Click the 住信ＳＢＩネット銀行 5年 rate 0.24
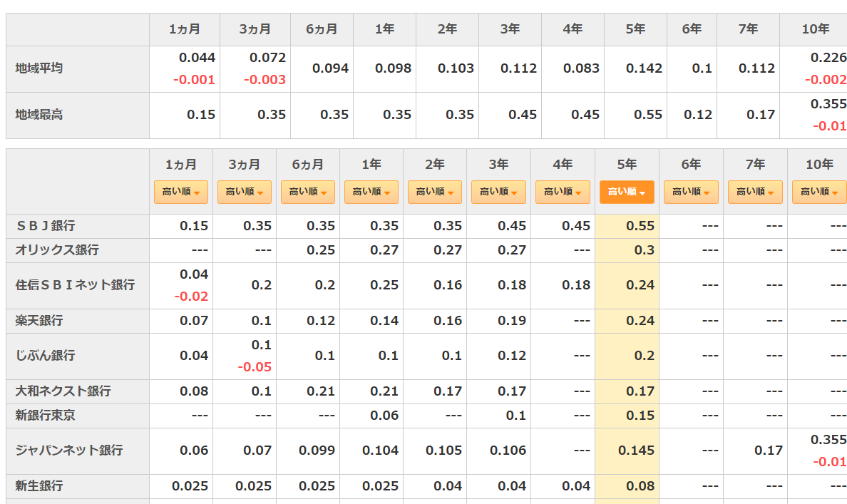This screenshot has height=504, width=847. point(640,285)
